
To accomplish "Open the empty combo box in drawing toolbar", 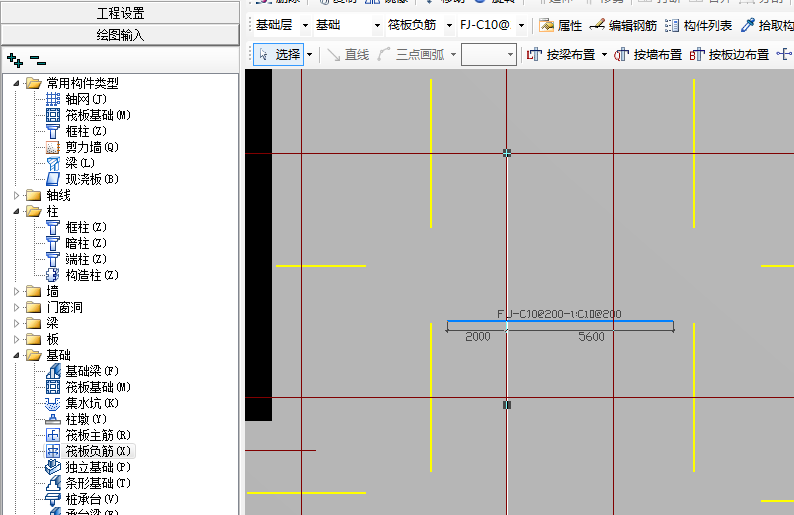I will click(489, 55).
